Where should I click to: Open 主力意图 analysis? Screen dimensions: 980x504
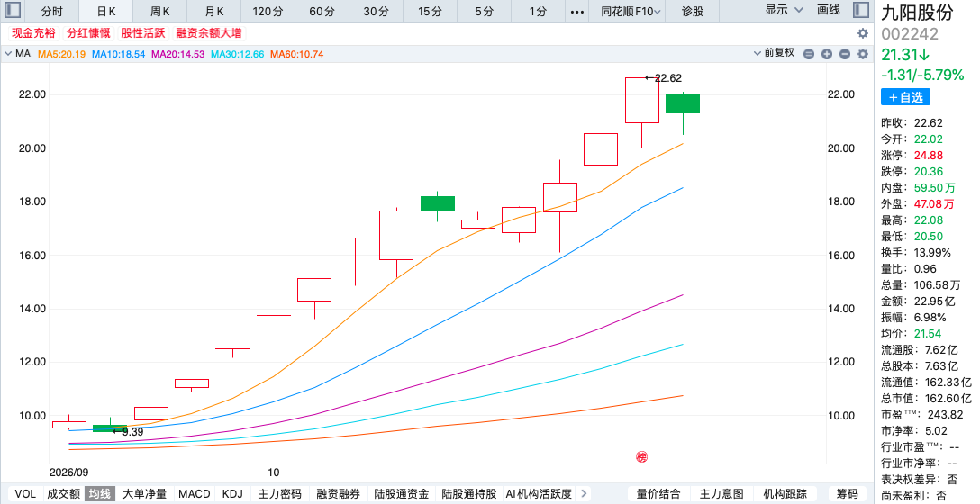[x=721, y=493]
